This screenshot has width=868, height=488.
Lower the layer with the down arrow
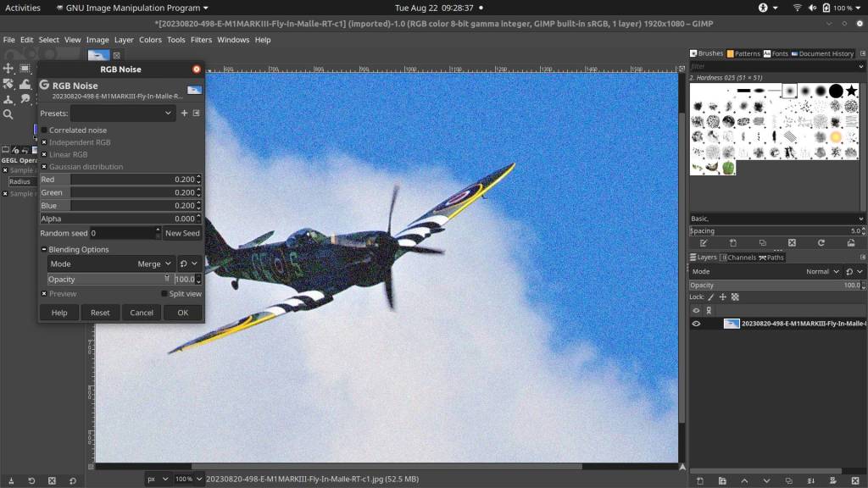pyautogui.click(x=766, y=481)
